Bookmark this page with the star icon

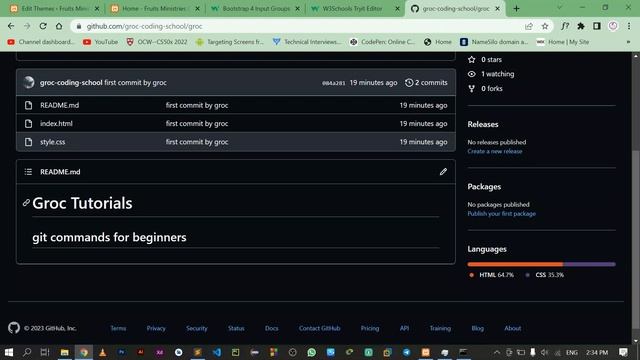click(x=545, y=26)
